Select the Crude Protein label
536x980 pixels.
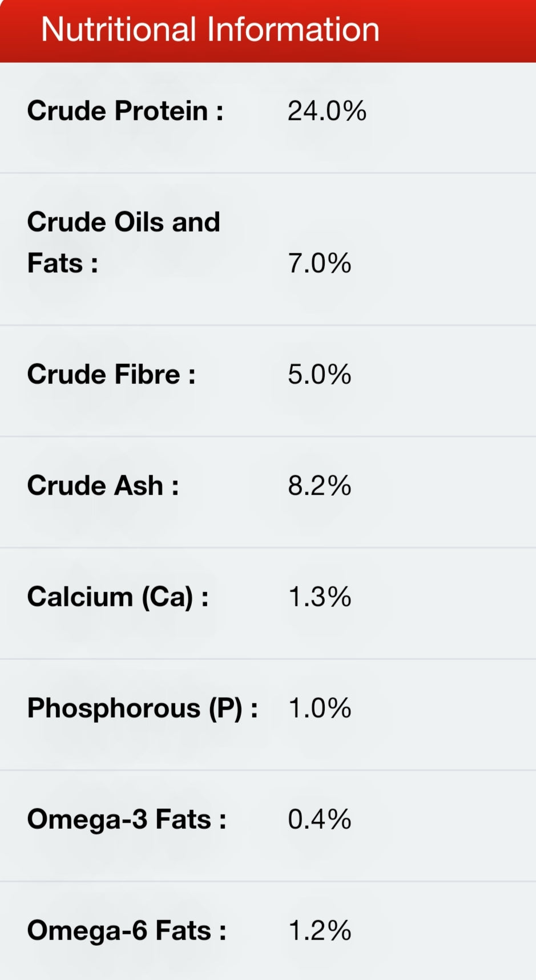pos(125,111)
